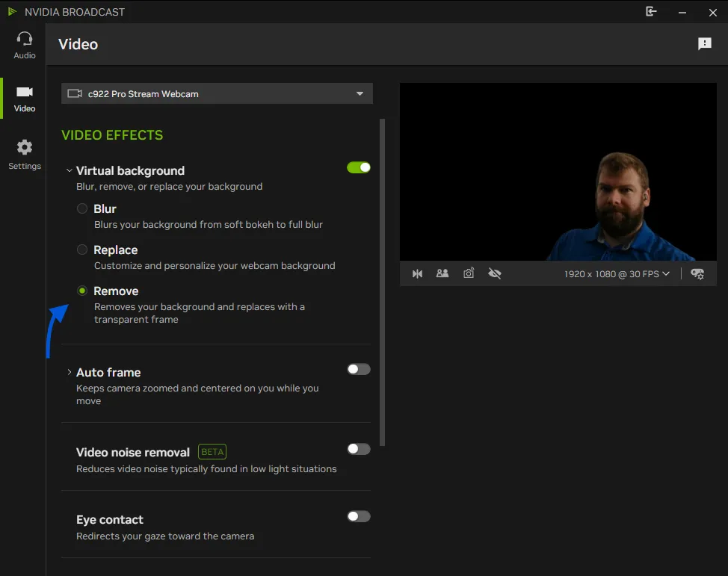This screenshot has height=576, width=728.
Task: Click the mirror preview icon
Action: tap(417, 273)
